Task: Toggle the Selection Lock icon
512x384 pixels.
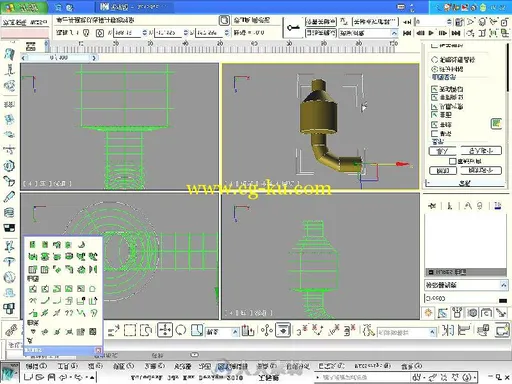Action: (x=86, y=33)
